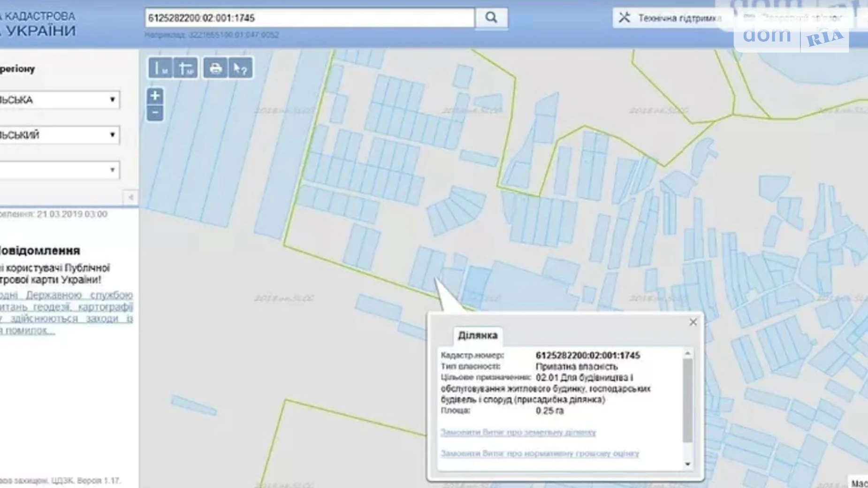Select the area measurement tool
The image size is (868, 488).
[x=186, y=69]
